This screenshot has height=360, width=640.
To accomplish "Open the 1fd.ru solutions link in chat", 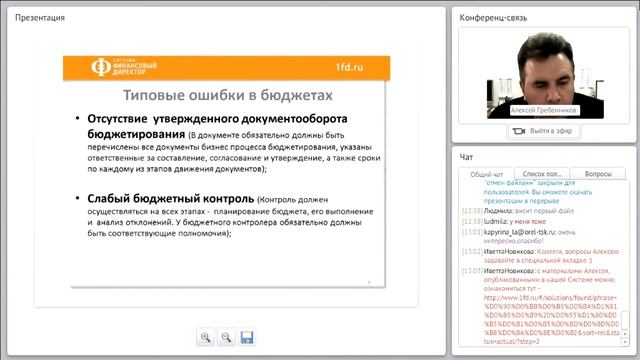I will tap(551, 320).
